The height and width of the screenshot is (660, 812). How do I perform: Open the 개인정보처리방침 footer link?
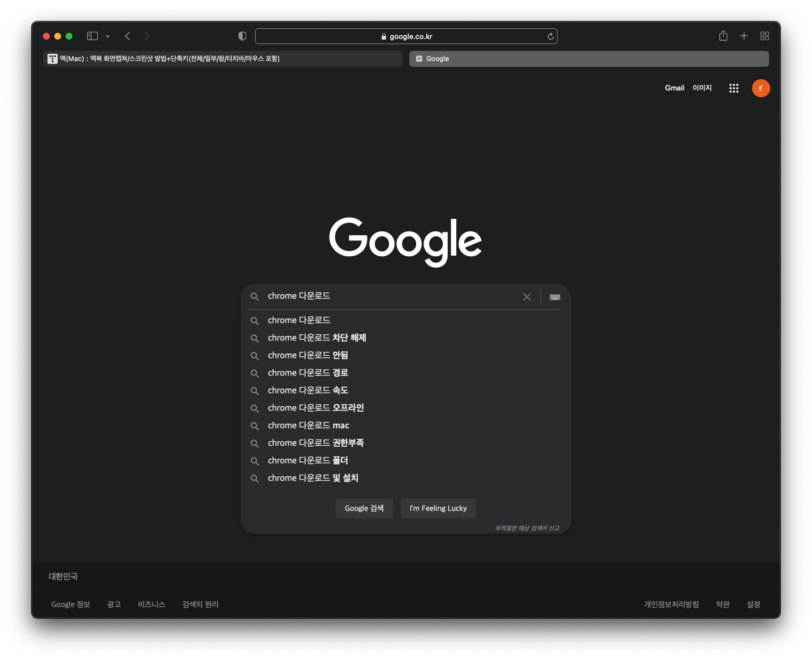pos(671,605)
